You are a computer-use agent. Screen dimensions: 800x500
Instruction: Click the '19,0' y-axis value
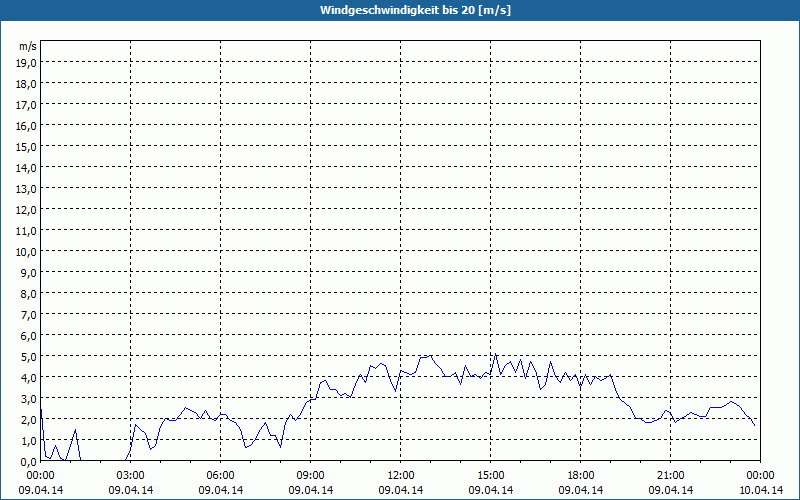(x=28, y=63)
